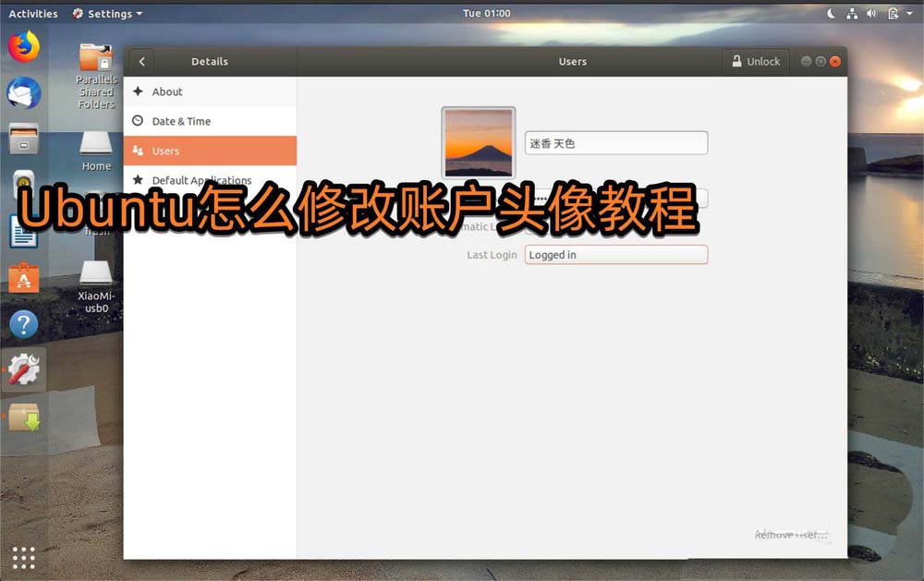
Task: Click the full name field
Action: click(x=615, y=143)
